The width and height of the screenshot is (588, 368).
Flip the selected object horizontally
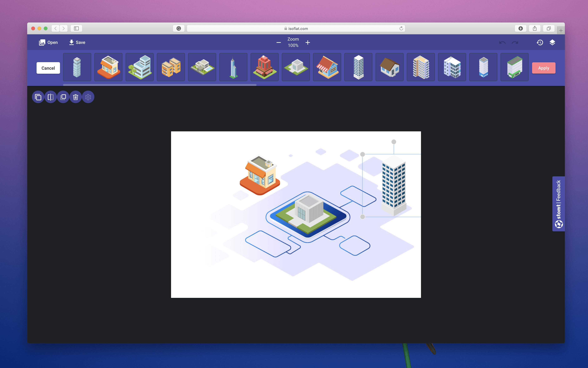point(50,97)
